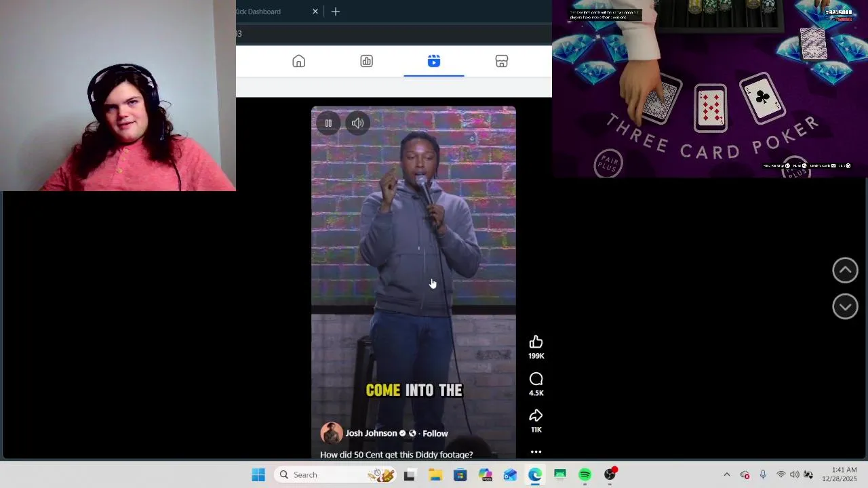Screen dimensions: 868x488
Task: Switch to Microsoft Edge in the taskbar
Action: pyautogui.click(x=535, y=475)
